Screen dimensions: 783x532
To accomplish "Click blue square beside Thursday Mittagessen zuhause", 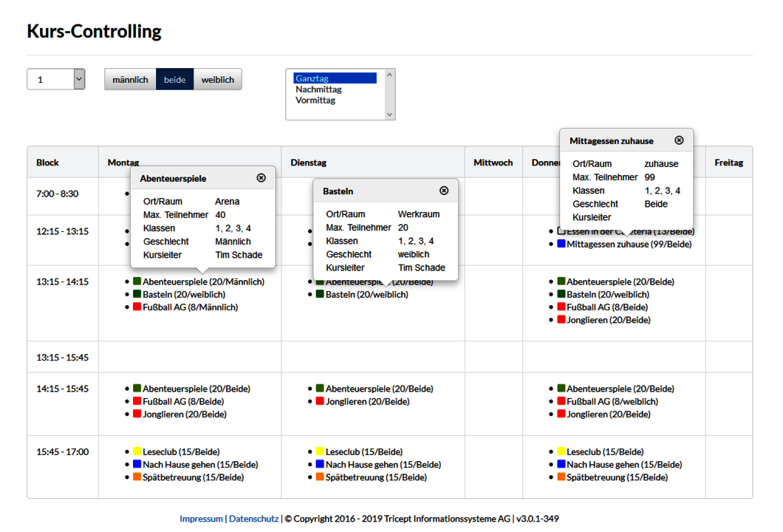I will (x=561, y=244).
